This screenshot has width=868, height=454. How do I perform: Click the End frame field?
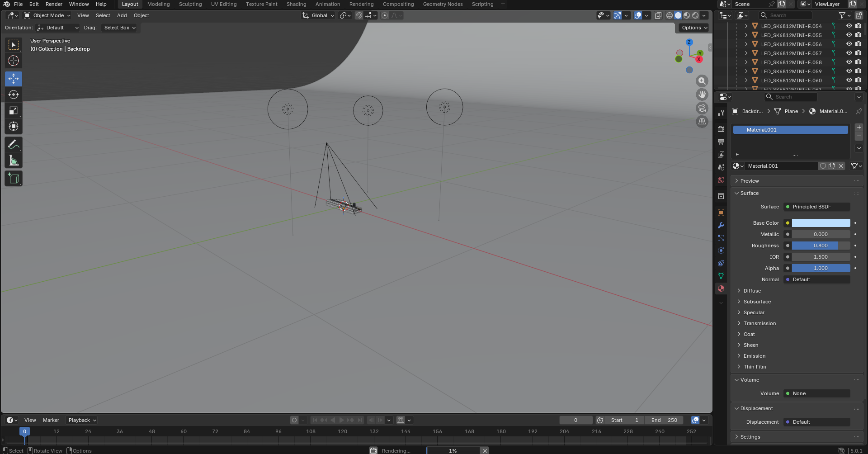(664, 420)
